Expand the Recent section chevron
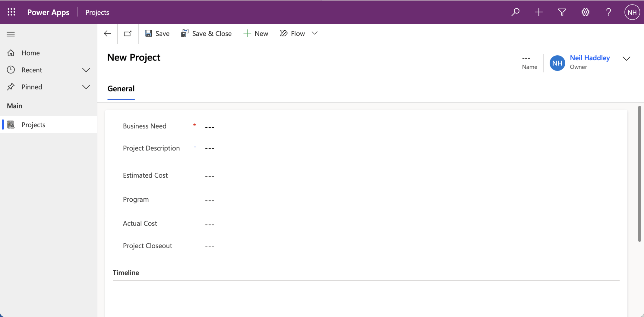This screenshot has height=317, width=644. pyautogui.click(x=86, y=70)
